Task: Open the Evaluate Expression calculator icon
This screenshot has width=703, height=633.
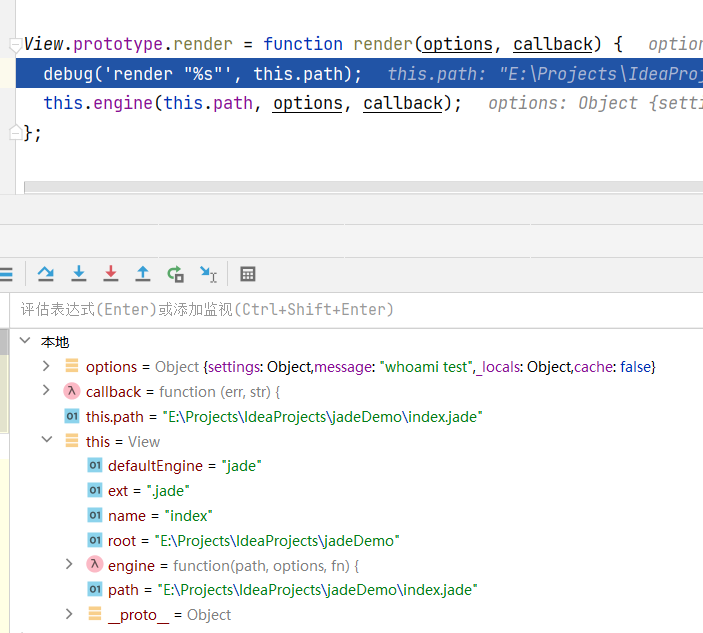Action: 247,274
